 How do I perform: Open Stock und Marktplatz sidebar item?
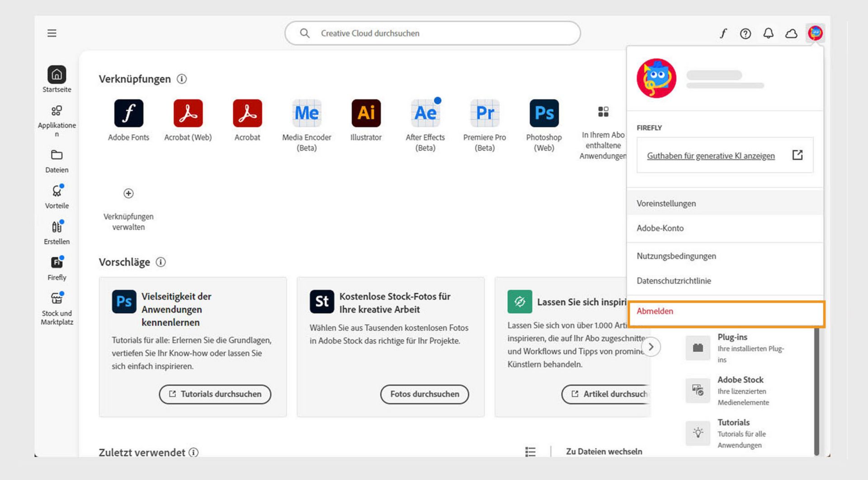click(57, 309)
